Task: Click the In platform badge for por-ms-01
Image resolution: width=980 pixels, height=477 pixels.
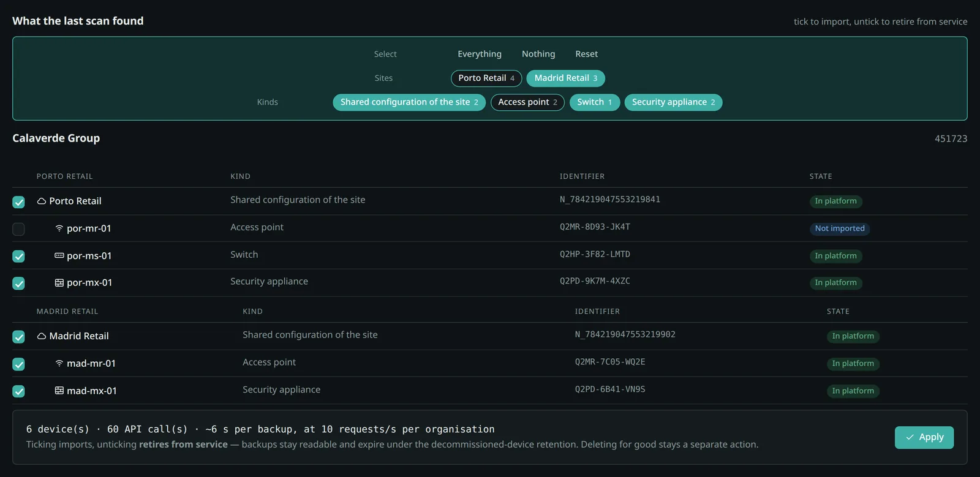Action: tap(835, 256)
